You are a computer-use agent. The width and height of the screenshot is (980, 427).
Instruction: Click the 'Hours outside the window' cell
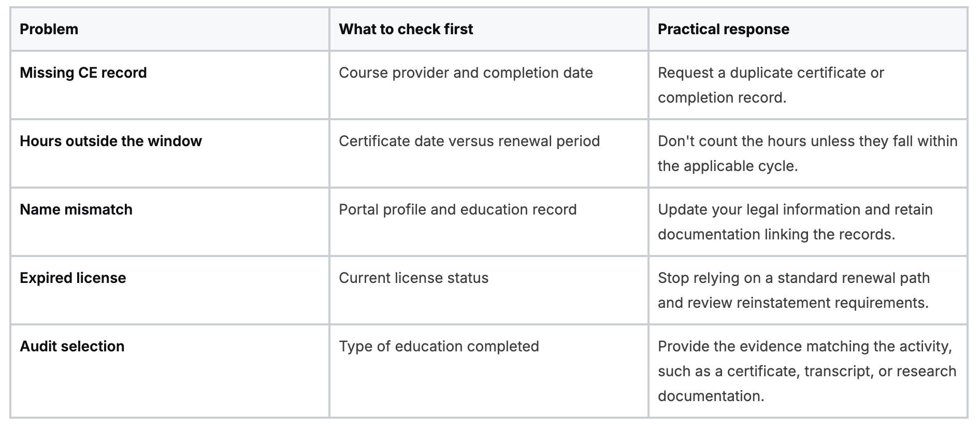coord(111,141)
